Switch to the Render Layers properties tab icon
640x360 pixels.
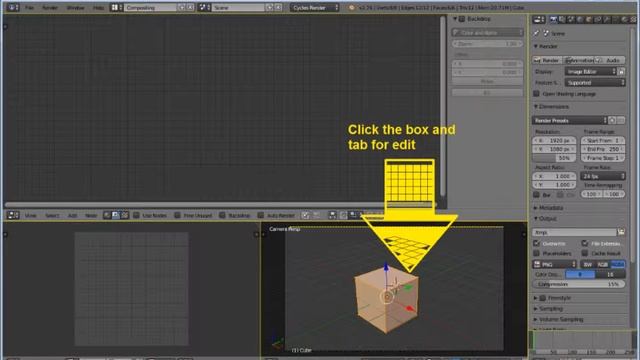tap(562, 19)
